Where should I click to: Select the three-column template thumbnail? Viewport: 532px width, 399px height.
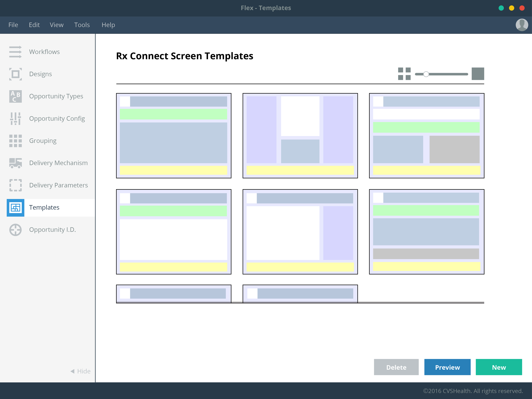coord(300,136)
